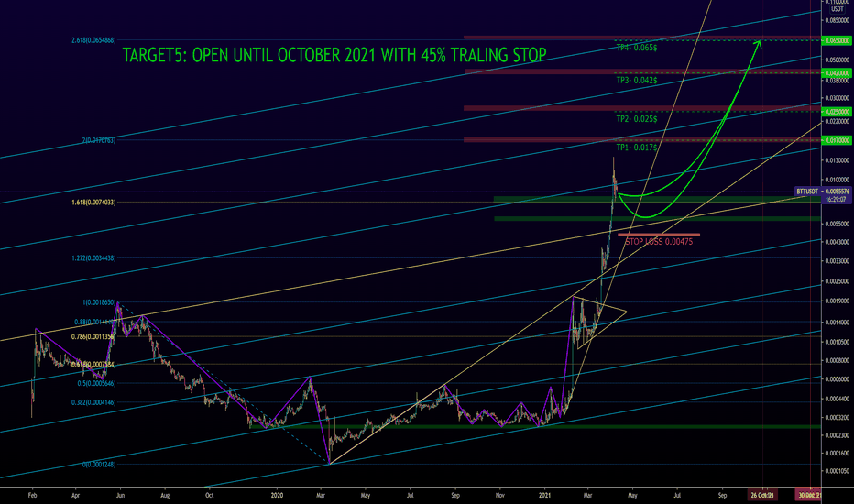Click the 0.0006000 price axis tick

(838, 379)
